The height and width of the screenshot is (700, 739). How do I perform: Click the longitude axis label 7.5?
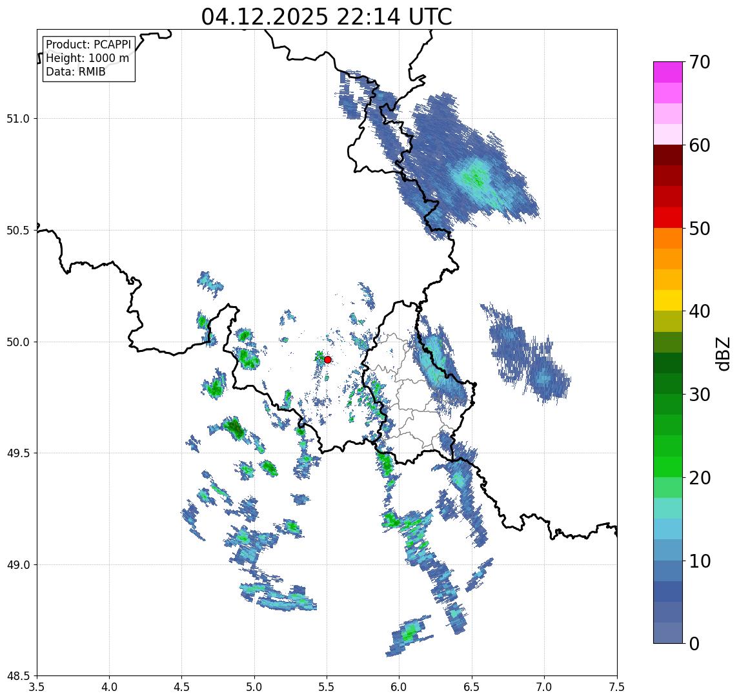[617, 687]
